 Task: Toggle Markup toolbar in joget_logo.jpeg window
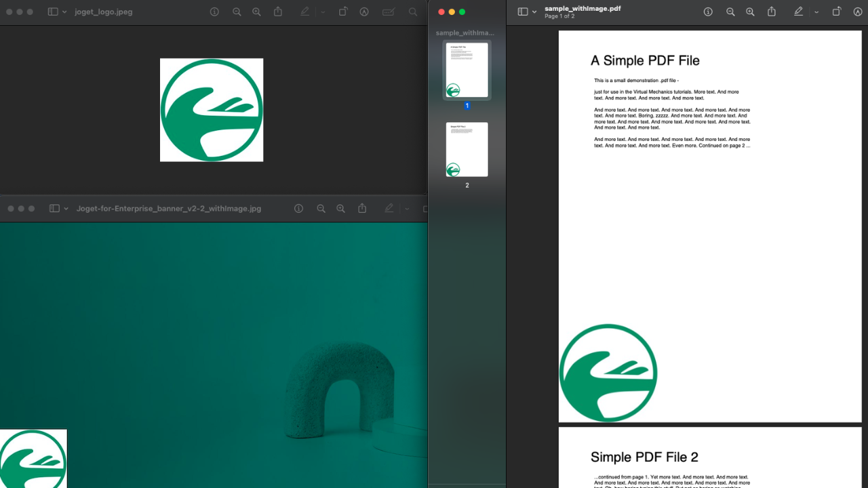364,12
